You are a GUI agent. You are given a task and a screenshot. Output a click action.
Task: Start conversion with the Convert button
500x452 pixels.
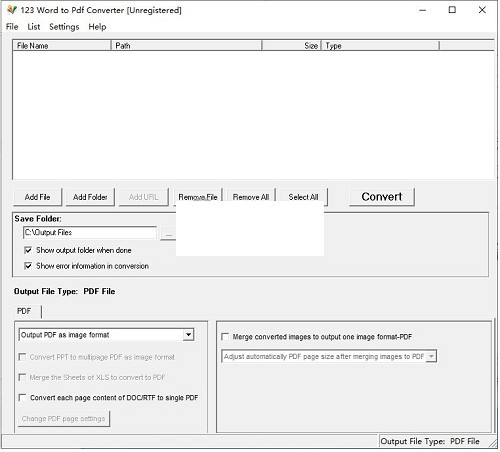point(382,197)
